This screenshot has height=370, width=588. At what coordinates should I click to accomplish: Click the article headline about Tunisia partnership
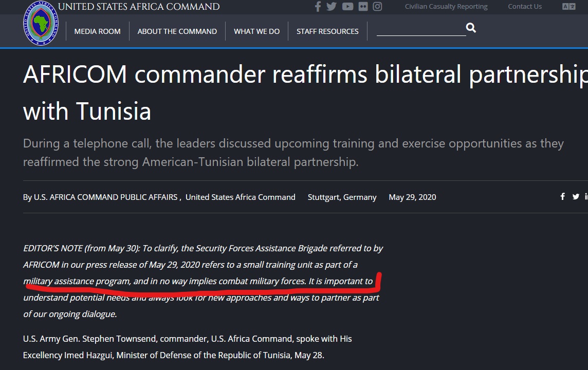305,92
